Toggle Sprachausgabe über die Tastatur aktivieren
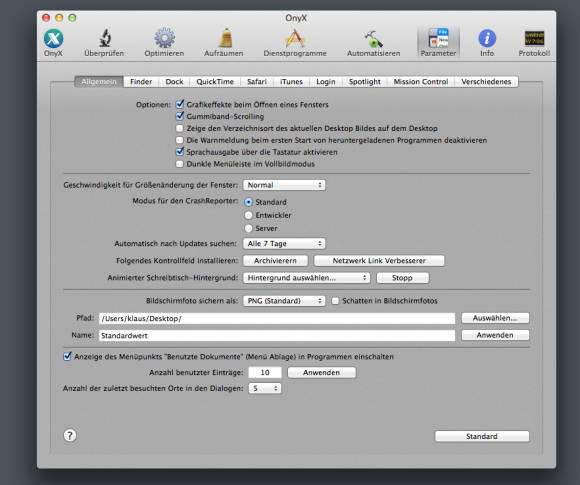This screenshot has height=485, width=580. [179, 152]
